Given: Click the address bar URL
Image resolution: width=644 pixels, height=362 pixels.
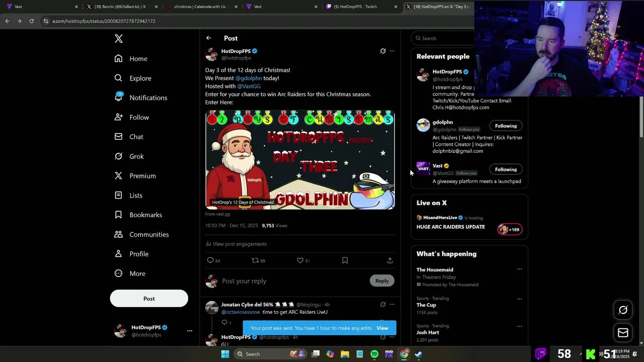Looking at the screenshot, I should click(x=104, y=21).
